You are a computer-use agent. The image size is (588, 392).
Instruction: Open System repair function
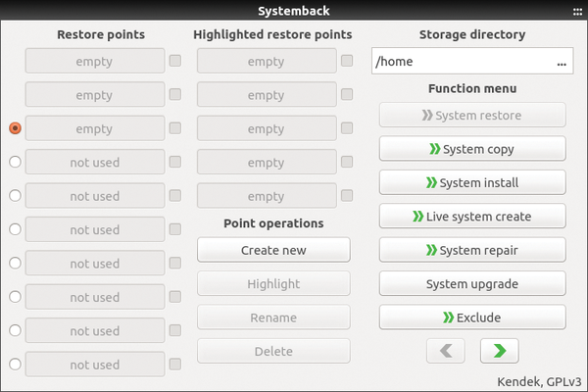pyautogui.click(x=472, y=250)
